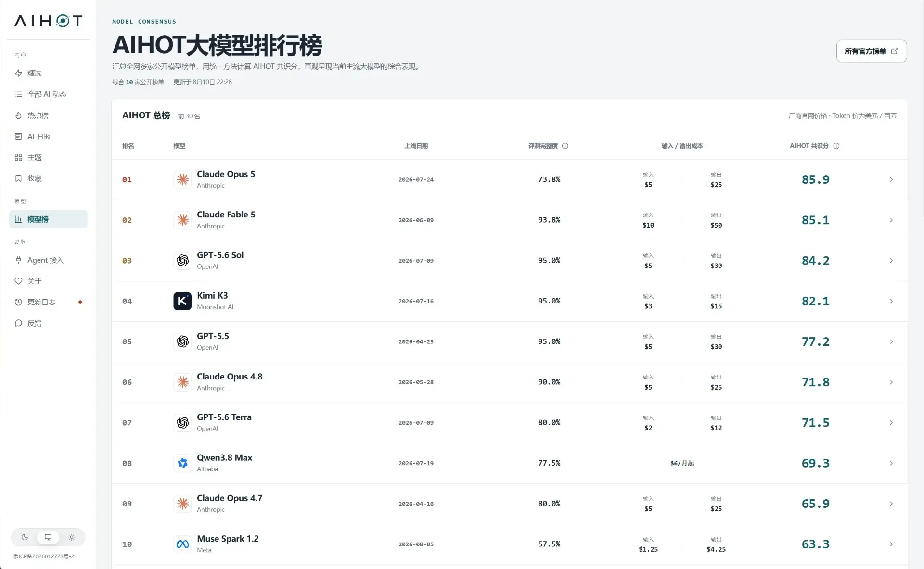Click the 73.8% completeness value
924x569 pixels.
[549, 179]
